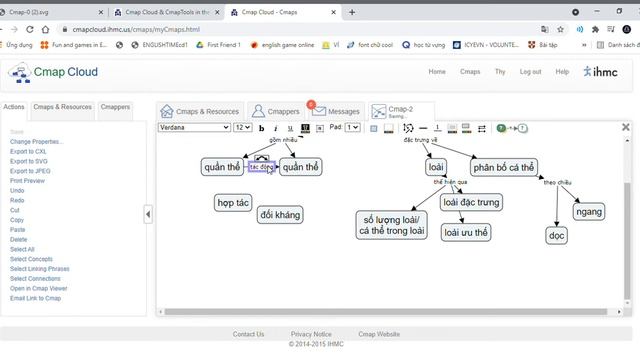Click Open in Cmap Viewer
The image size is (640, 360).
tap(39, 289)
